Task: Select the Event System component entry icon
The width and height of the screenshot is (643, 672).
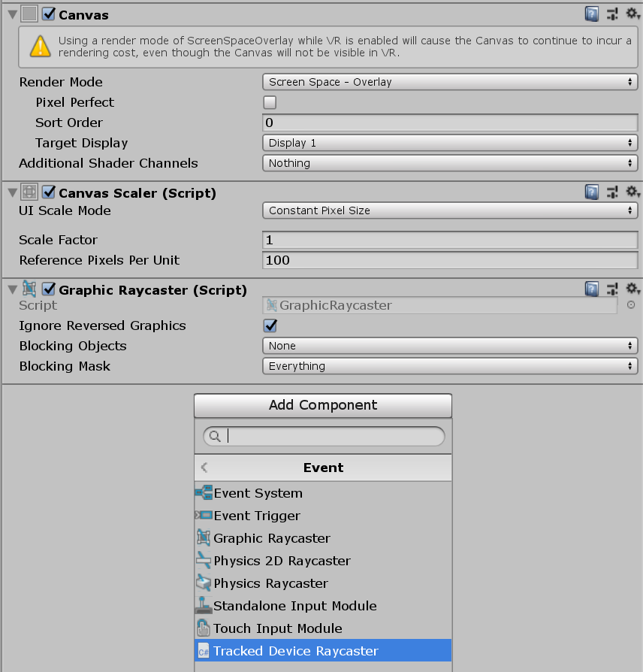Action: click(203, 493)
